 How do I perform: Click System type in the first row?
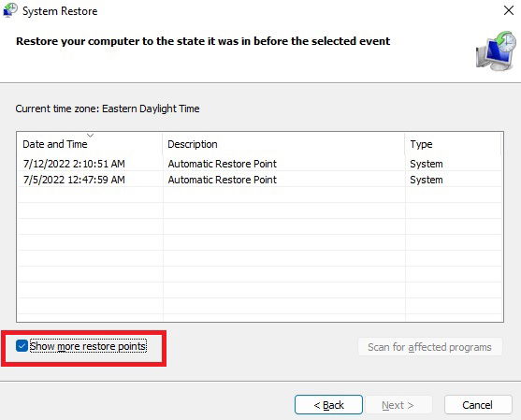tap(427, 164)
